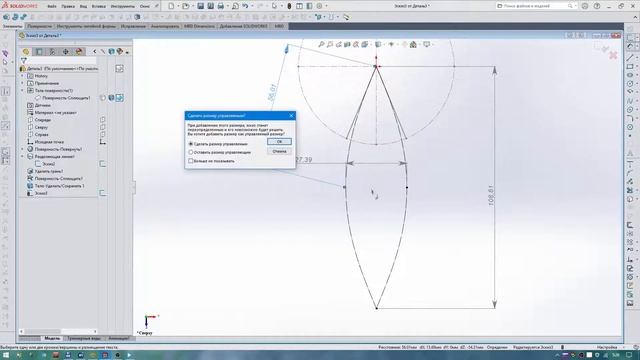The image size is (640, 360).
Task: Toggle visibility icon next to Сверху plane
Action: [x=102, y=127]
